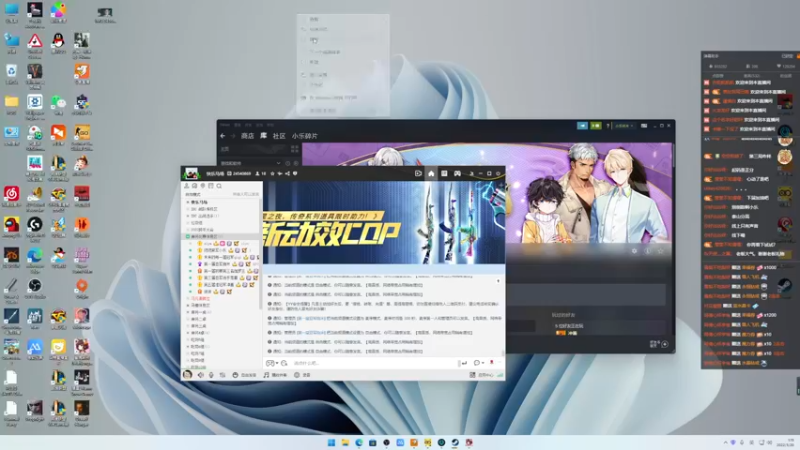This screenshot has width=800, height=450.
Task: Click 播放伴奏 in the YY bottom bar
Action: pyautogui.click(x=275, y=375)
